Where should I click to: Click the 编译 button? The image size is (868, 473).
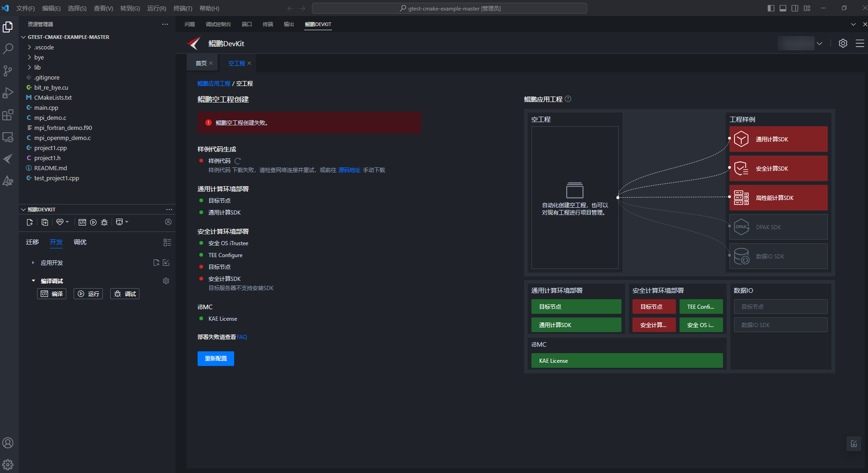pyautogui.click(x=52, y=294)
